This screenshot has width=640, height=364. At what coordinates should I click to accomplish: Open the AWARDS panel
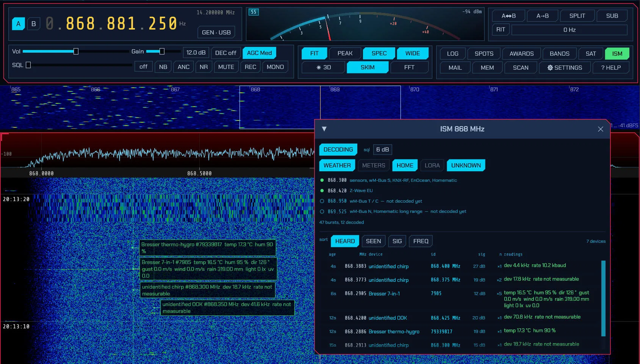click(x=521, y=54)
